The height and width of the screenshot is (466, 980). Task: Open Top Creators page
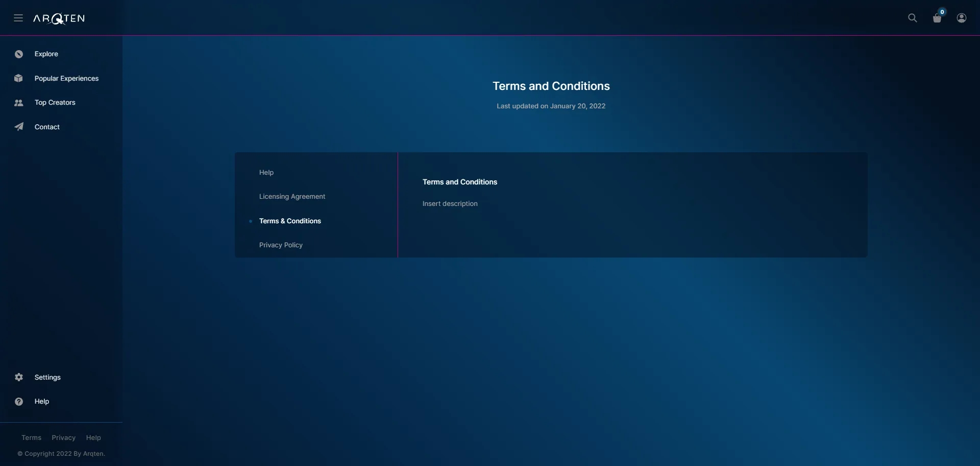55,103
